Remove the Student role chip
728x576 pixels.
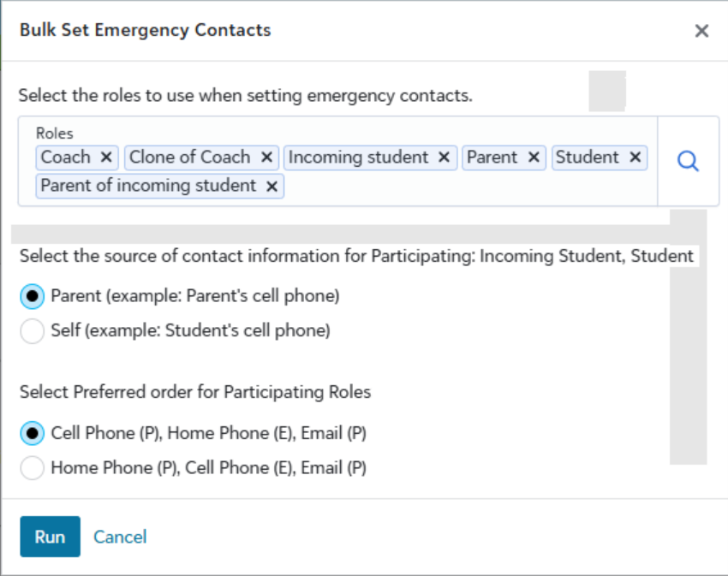pos(635,157)
